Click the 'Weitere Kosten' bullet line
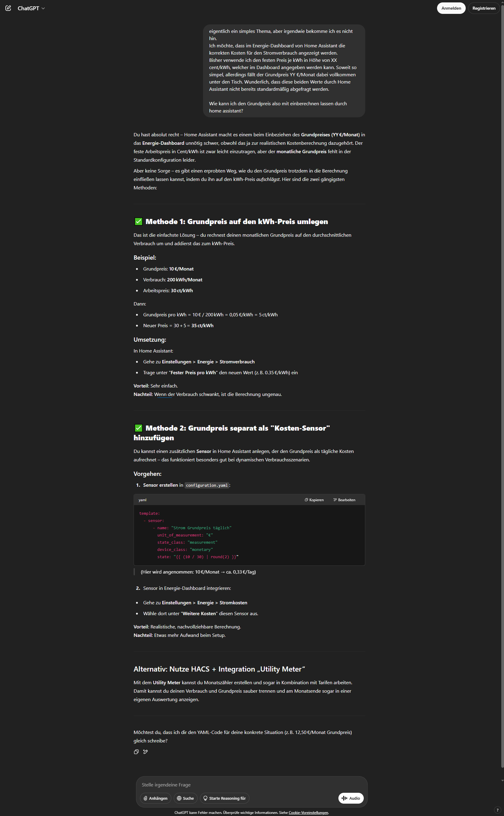 pos(201,613)
